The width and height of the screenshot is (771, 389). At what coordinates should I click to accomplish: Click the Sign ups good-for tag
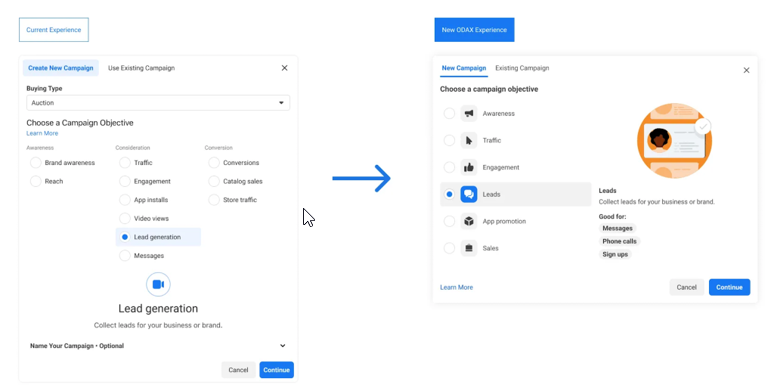click(x=615, y=254)
